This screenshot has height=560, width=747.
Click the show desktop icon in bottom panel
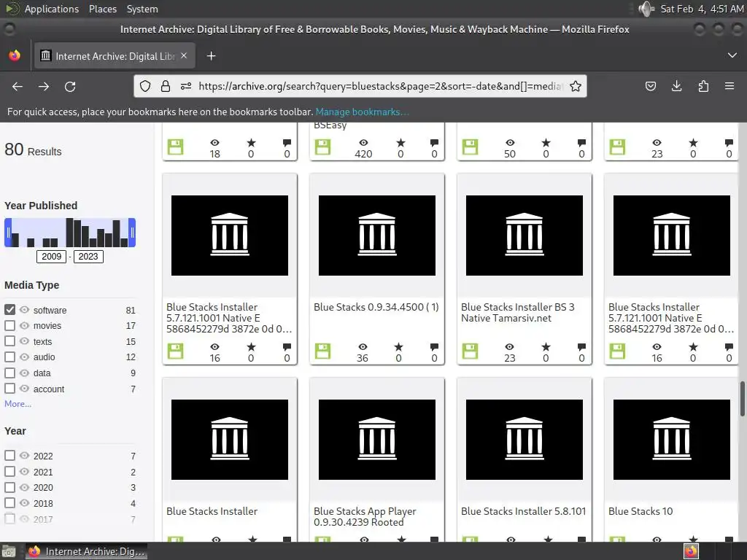(8, 551)
